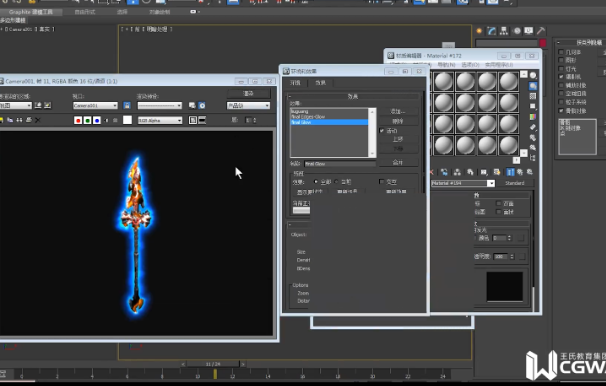This screenshot has height=386, width=606.
Task: Select the 当前 radio button in preview group
Action: (x=336, y=182)
